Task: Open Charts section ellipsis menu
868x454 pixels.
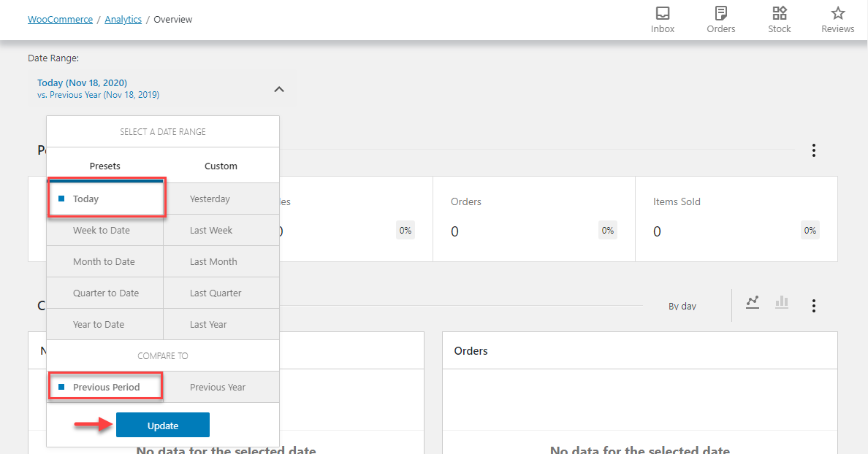Action: [x=813, y=306]
